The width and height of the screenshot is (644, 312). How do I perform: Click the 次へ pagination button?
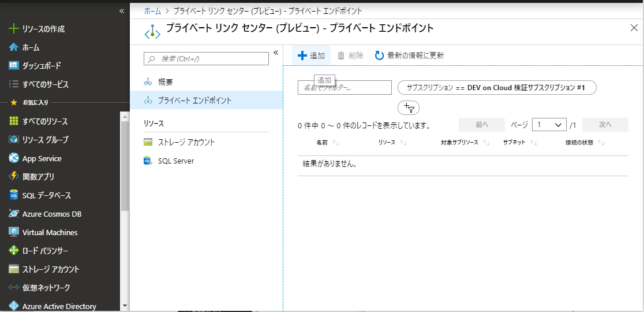click(x=605, y=125)
